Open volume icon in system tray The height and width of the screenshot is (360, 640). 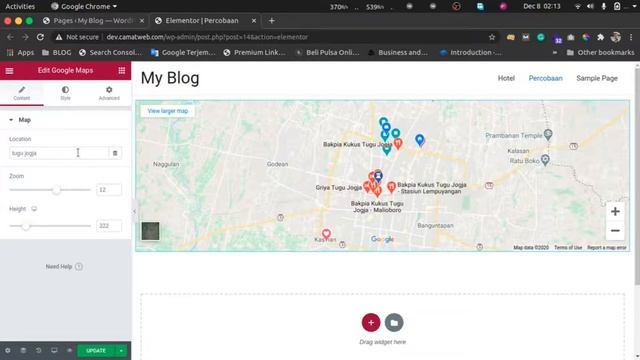coord(590,6)
